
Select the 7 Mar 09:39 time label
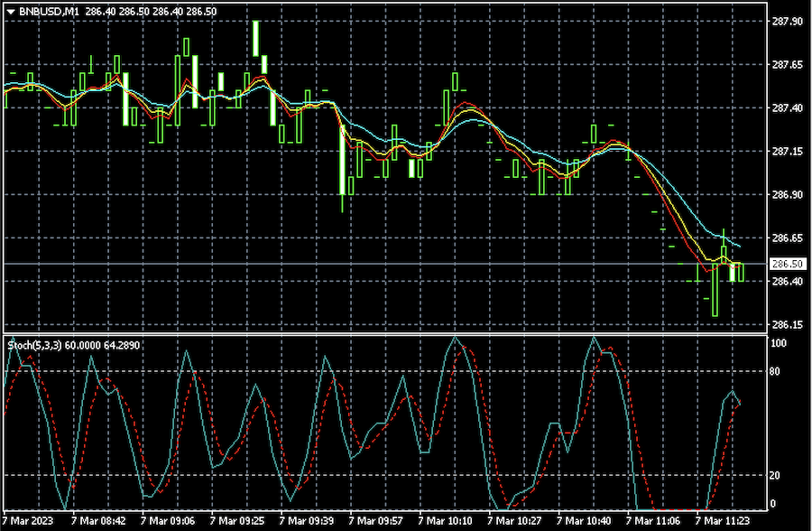pos(307,520)
